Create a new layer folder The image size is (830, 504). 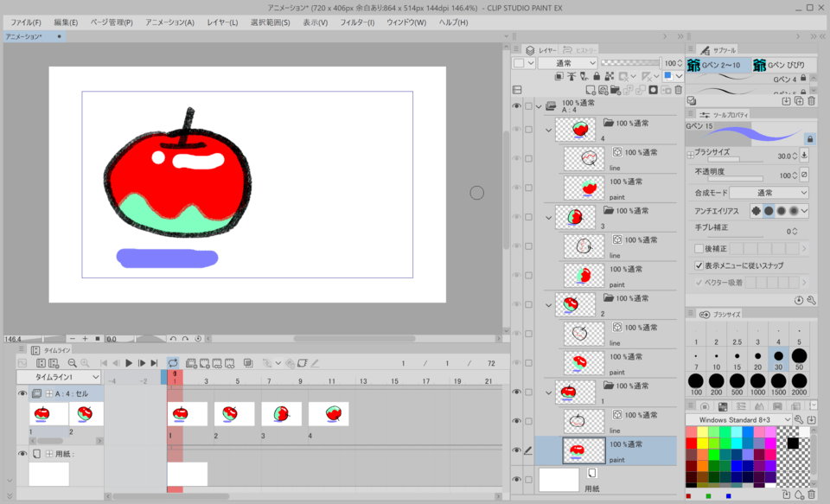[615, 91]
